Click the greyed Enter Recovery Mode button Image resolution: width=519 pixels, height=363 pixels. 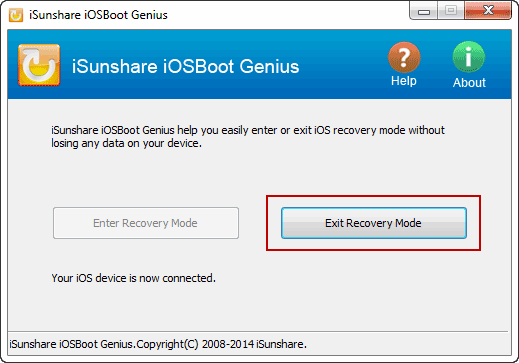[x=146, y=223]
